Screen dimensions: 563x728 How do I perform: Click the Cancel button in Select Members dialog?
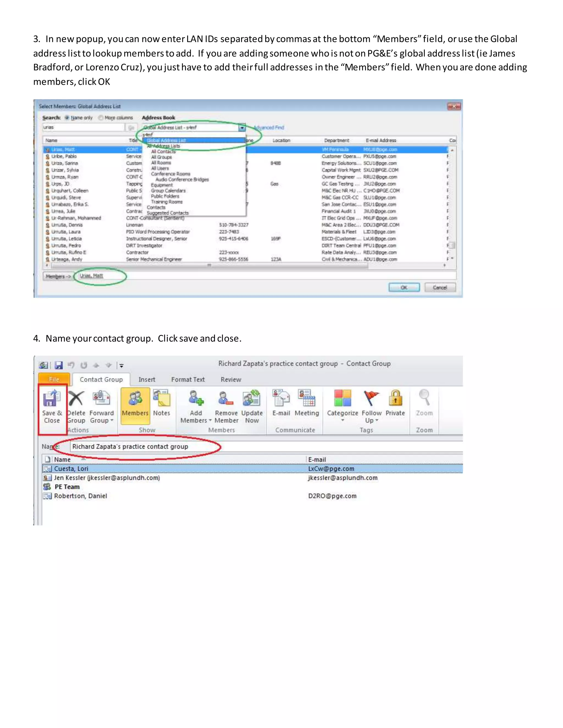[x=440, y=287]
